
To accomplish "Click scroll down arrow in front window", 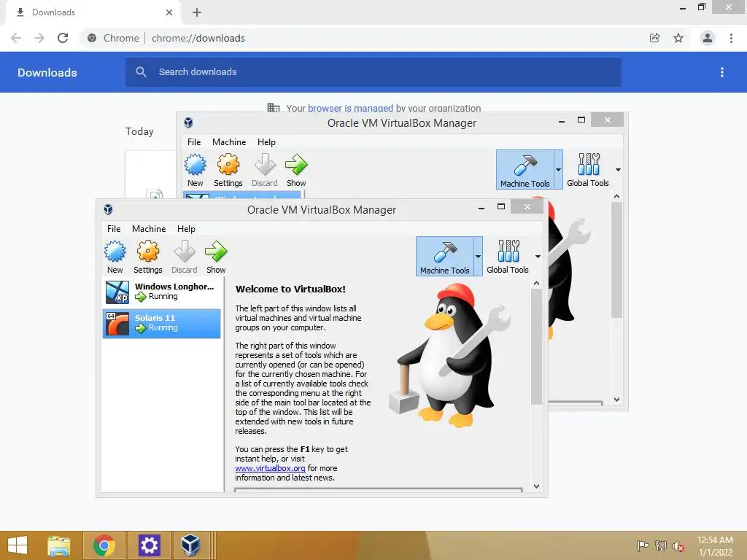I will pyautogui.click(x=536, y=486).
